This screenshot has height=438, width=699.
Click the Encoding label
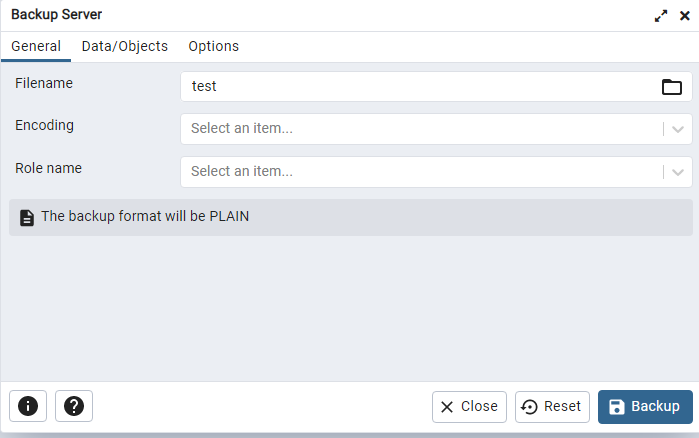point(44,125)
